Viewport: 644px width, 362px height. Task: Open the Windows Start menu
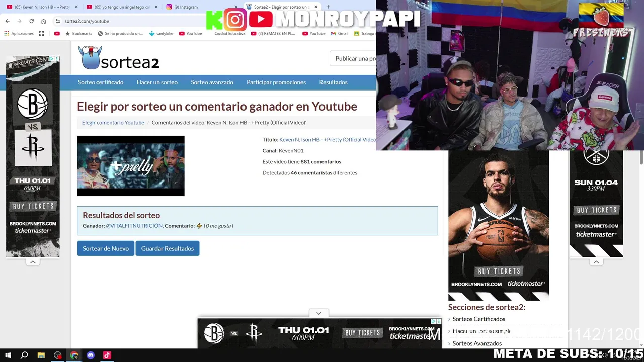pyautogui.click(x=8, y=355)
